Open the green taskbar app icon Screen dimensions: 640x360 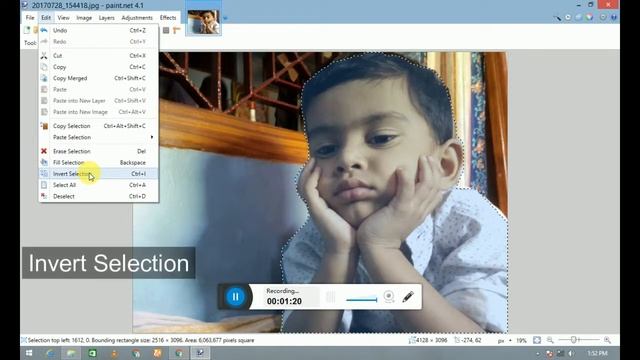93,353
